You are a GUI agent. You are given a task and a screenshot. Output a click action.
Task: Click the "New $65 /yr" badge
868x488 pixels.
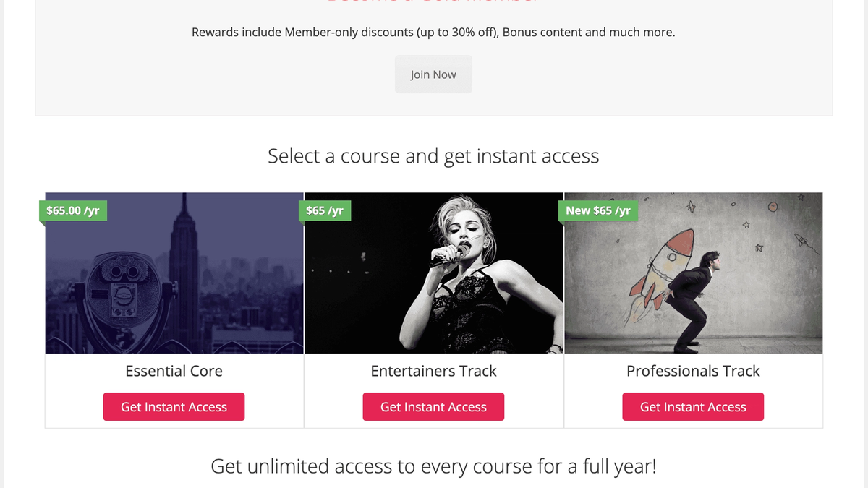coord(598,210)
